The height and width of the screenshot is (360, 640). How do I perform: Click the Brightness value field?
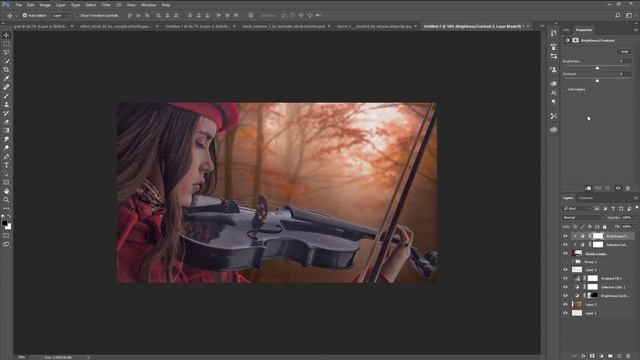[x=624, y=61]
